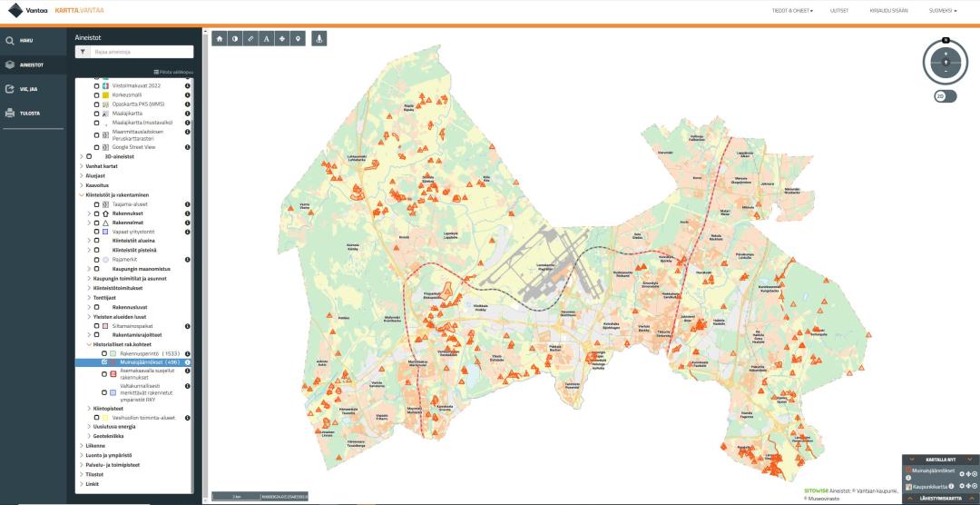980x505 pixels.
Task: Click the home extent toolbar icon
Action: [220, 39]
